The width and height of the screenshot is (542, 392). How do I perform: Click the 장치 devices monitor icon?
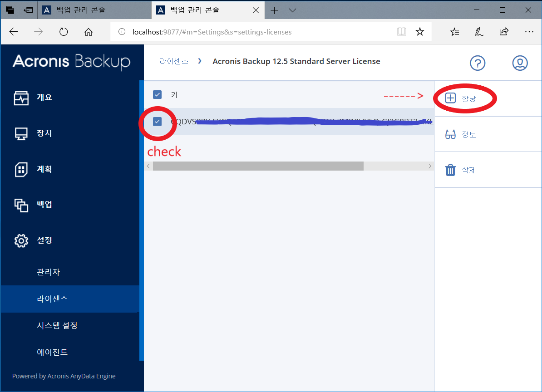pos(21,134)
